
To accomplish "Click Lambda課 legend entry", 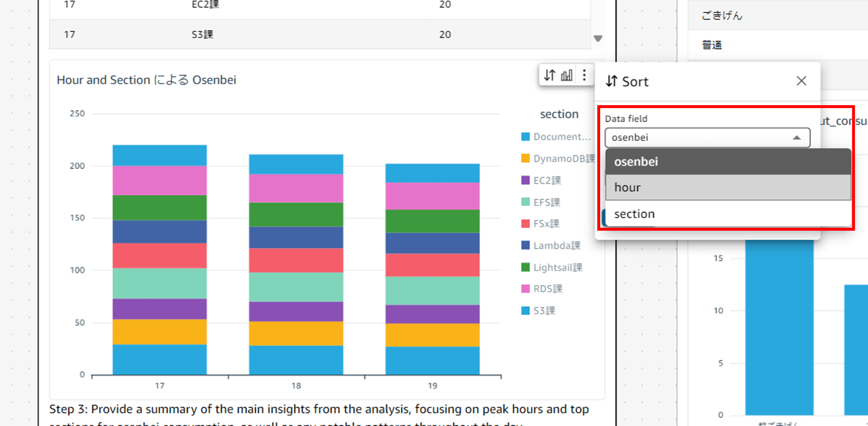I will click(x=551, y=245).
